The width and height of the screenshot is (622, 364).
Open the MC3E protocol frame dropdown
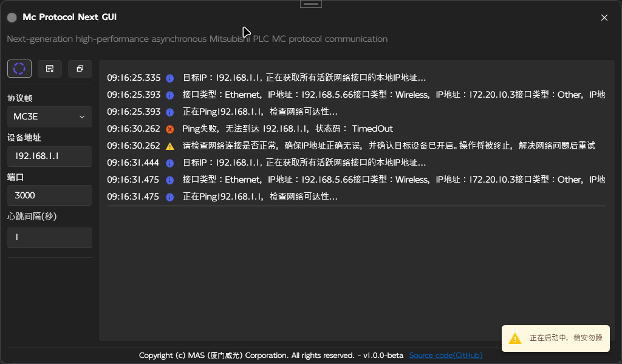pos(50,117)
